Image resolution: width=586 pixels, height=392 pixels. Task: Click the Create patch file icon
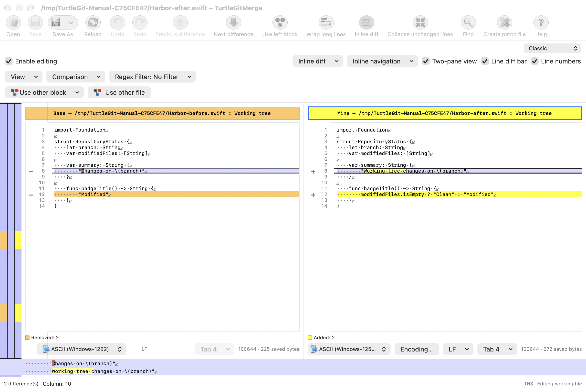(504, 22)
